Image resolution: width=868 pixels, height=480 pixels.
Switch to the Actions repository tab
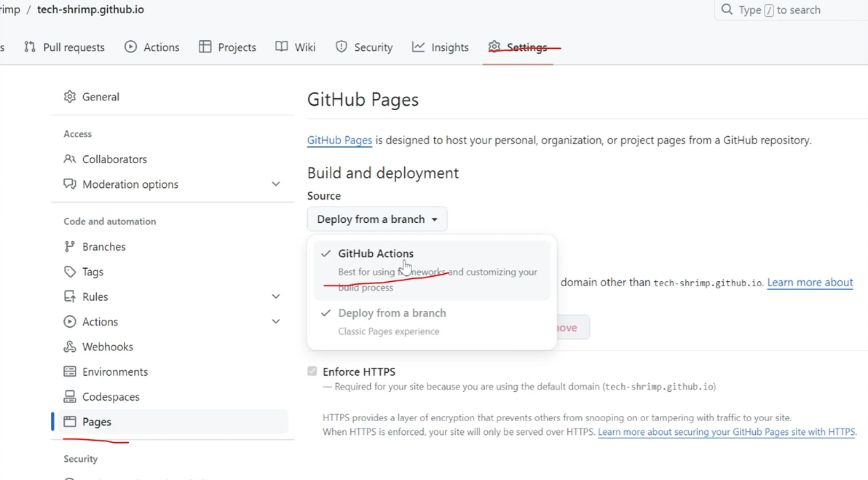click(x=151, y=47)
